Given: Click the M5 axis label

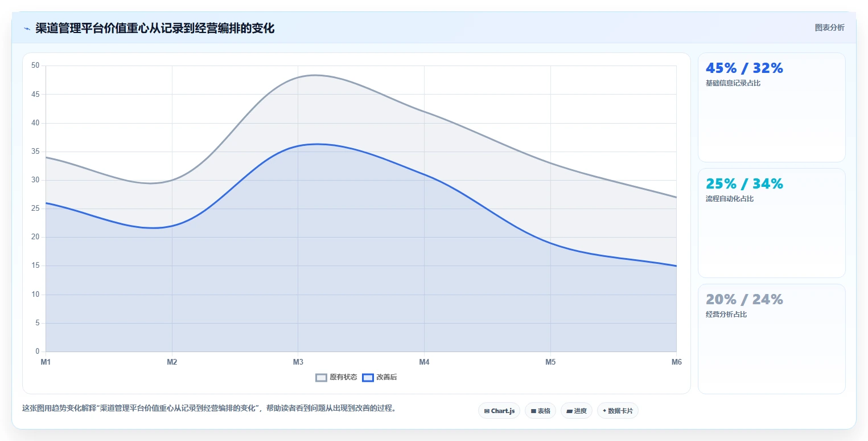Looking at the screenshot, I should pyautogui.click(x=550, y=362).
